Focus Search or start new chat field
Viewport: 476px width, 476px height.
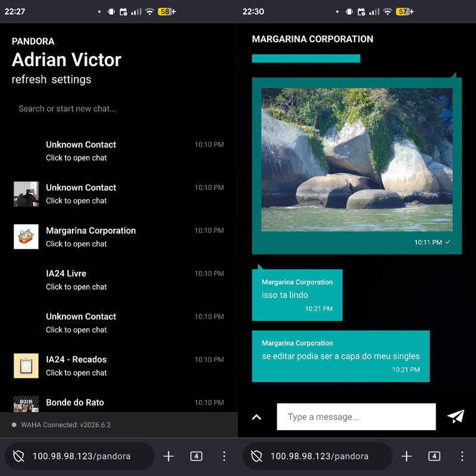click(118, 109)
